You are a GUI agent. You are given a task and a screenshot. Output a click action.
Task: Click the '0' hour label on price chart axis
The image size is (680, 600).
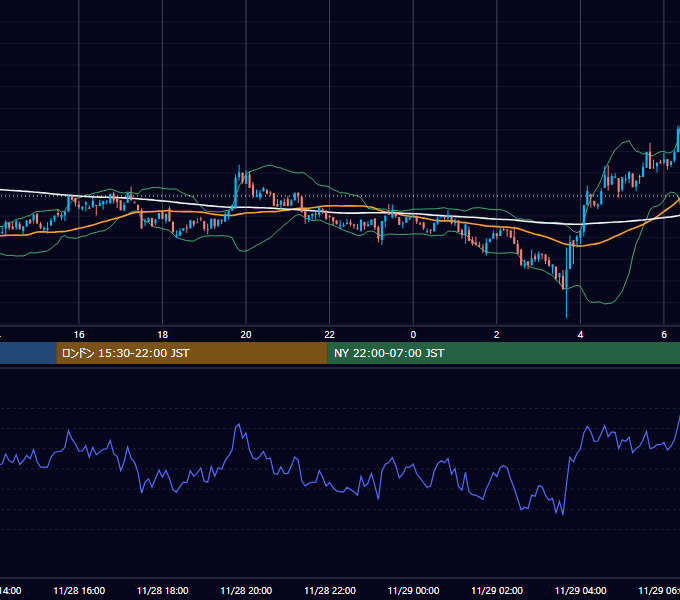413,335
